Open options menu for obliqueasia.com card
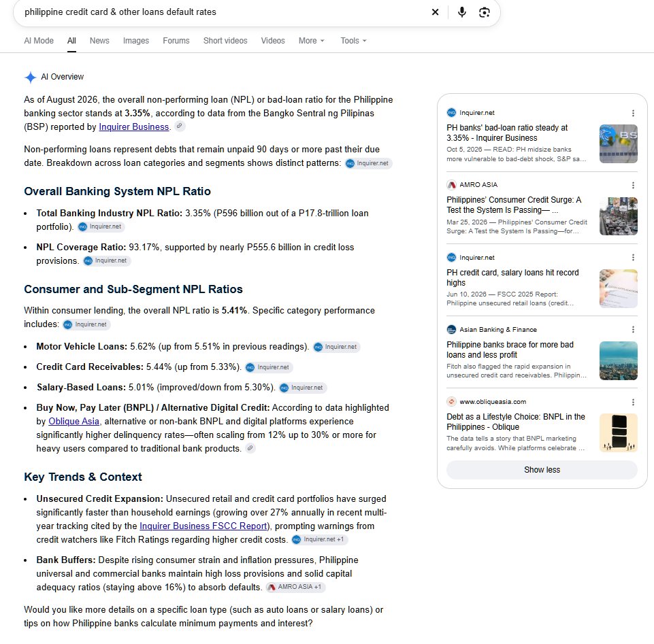 click(633, 402)
